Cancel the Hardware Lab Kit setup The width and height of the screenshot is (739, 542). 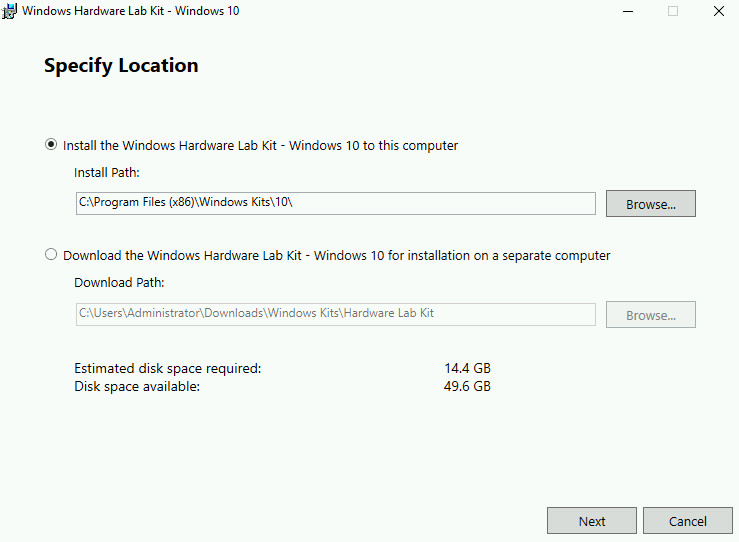688,521
